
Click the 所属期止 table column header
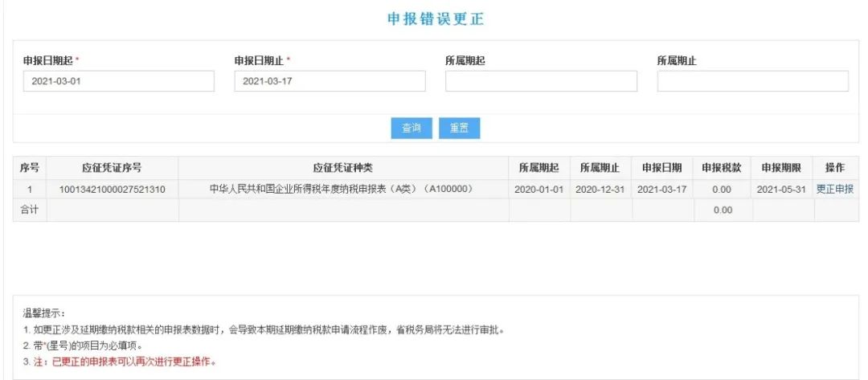600,168
